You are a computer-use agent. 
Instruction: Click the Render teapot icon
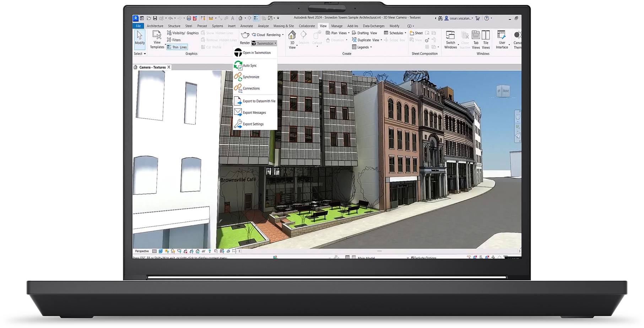click(245, 35)
